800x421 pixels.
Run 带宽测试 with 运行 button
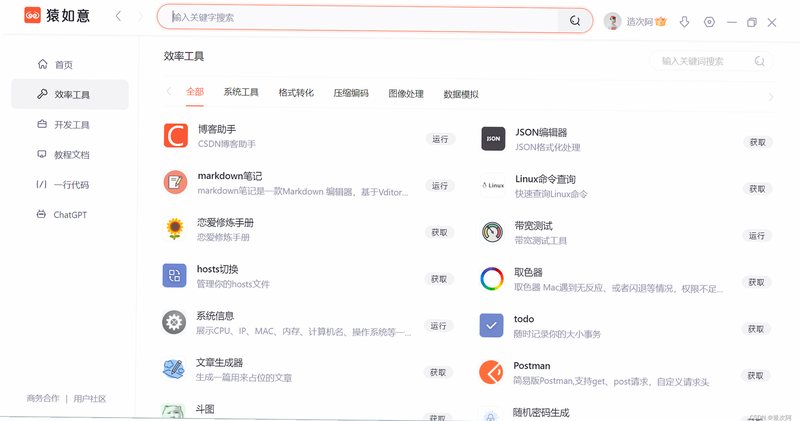pyautogui.click(x=757, y=236)
